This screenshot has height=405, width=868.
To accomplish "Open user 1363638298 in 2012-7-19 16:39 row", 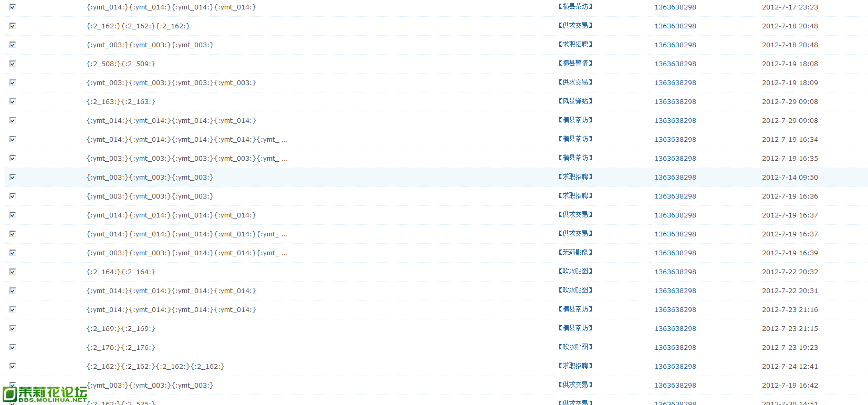I will pyautogui.click(x=675, y=253).
